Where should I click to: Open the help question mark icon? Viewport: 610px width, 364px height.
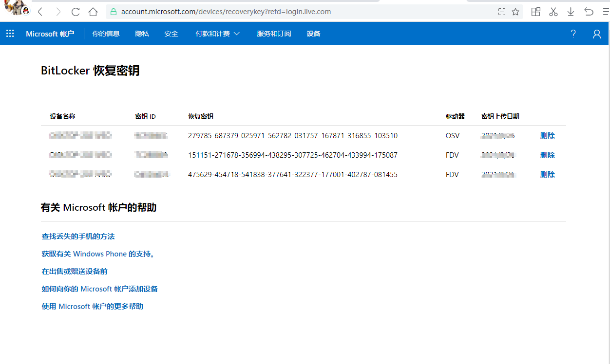(x=573, y=34)
